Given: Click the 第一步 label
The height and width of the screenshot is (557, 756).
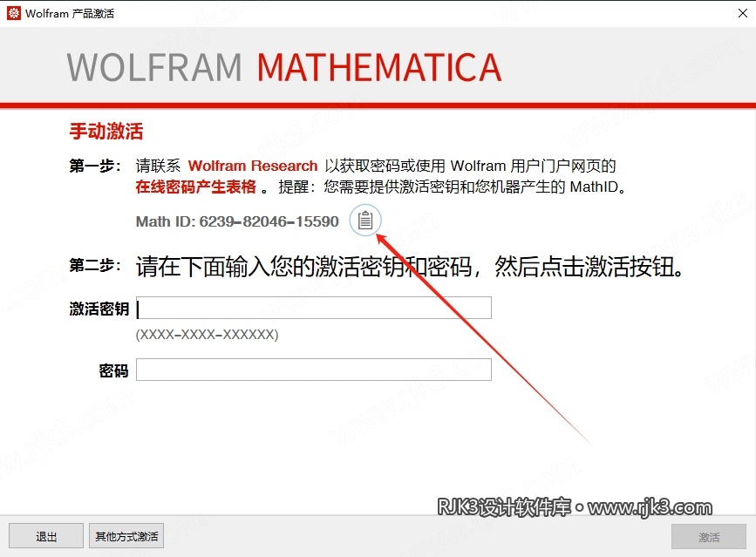Looking at the screenshot, I should coord(94,166).
